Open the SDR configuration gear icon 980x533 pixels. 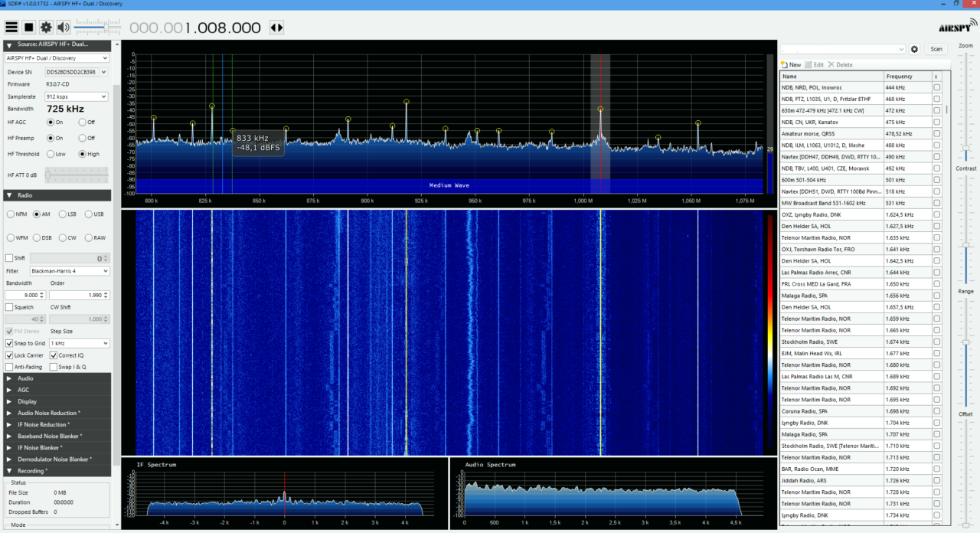coord(46,28)
